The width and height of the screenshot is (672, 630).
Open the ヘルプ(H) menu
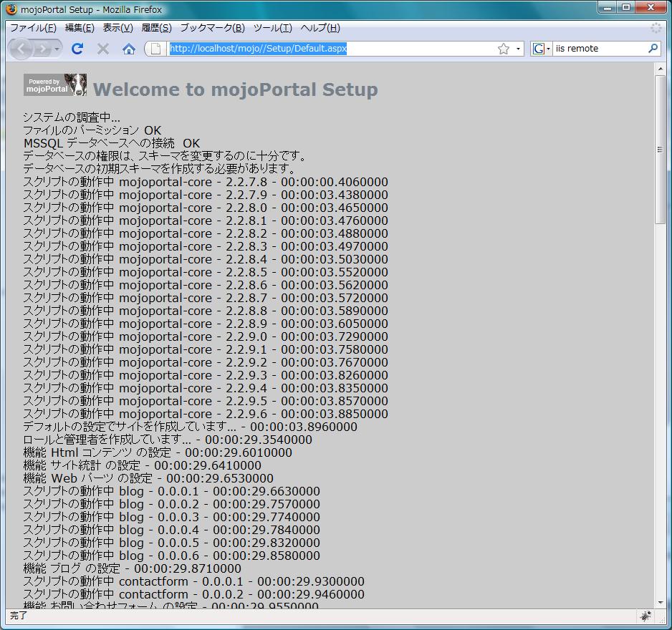click(x=320, y=28)
